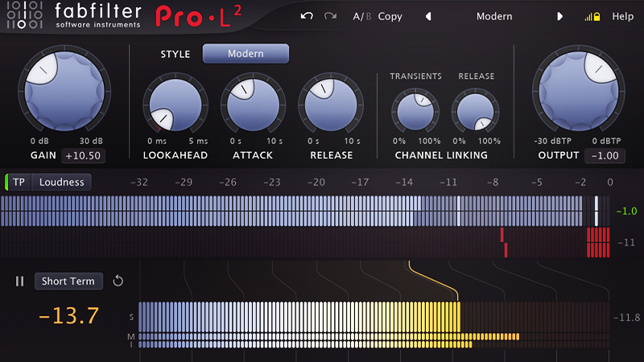Click the Attack knob
This screenshot has height=362, width=644.
click(x=253, y=105)
